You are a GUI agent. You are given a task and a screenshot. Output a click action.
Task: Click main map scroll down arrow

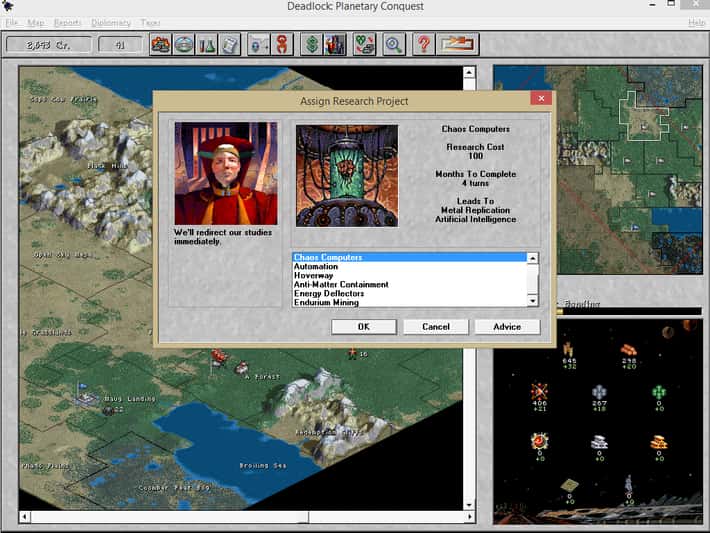coord(469,504)
